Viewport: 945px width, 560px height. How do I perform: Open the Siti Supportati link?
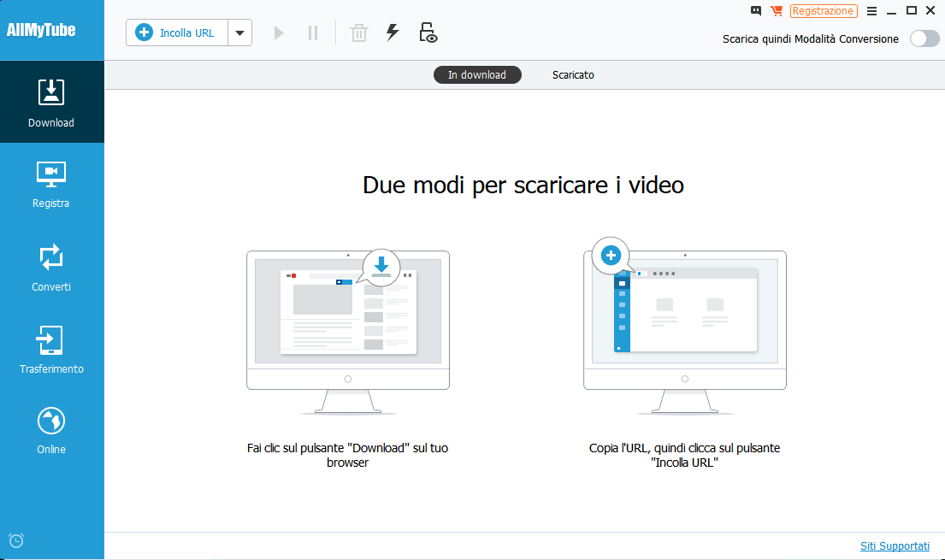[895, 546]
